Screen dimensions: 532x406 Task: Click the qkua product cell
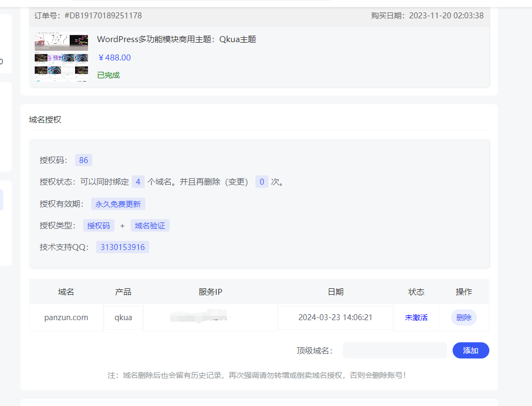click(123, 317)
